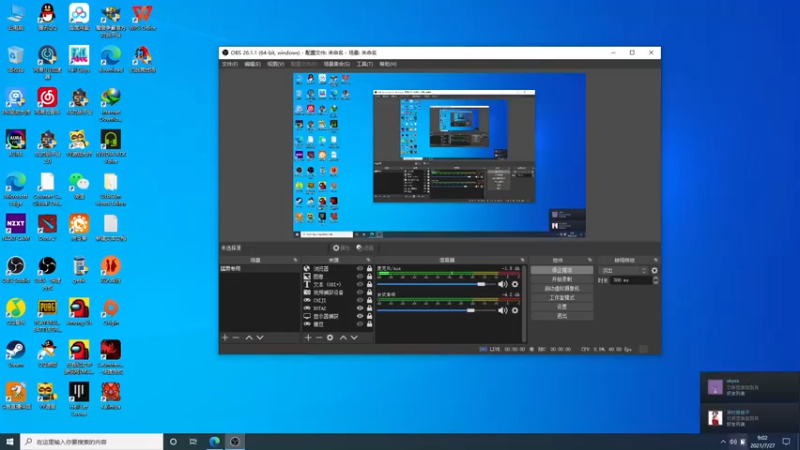Open QQ penguin desktop shortcut
This screenshot has width=800, height=450.
(x=47, y=17)
